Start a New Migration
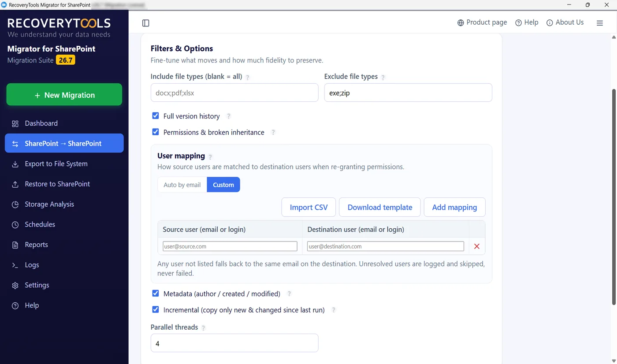 (64, 95)
